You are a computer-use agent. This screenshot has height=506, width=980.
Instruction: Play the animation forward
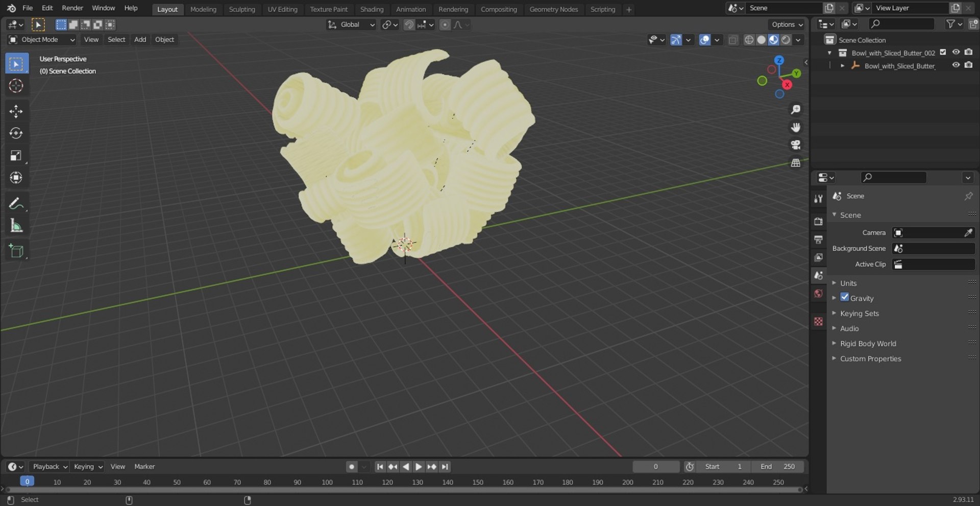tap(419, 467)
